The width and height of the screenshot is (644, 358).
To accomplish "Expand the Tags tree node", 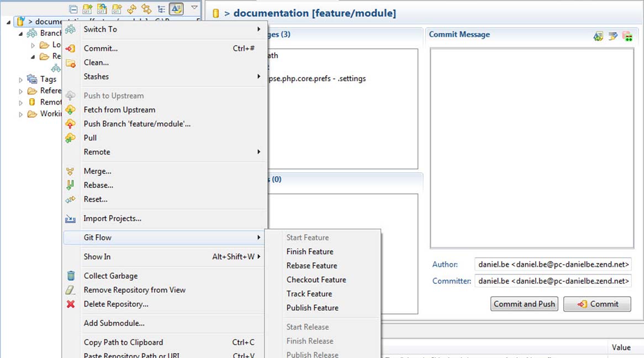I will click(x=21, y=80).
